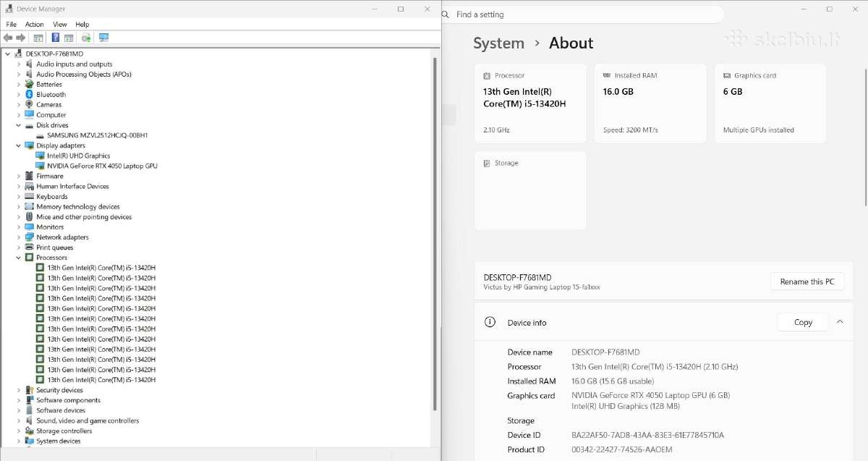Expand the Batteries category arrow
The image size is (868, 461).
pyautogui.click(x=19, y=84)
